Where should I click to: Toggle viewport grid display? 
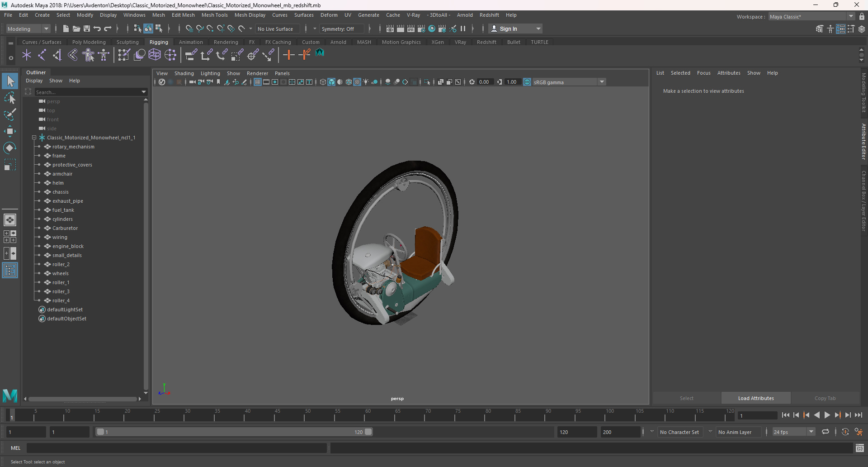coord(258,82)
